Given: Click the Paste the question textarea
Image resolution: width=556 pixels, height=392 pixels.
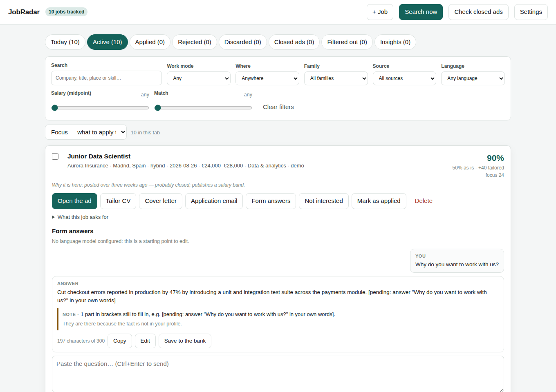Looking at the screenshot, I should pos(278,374).
